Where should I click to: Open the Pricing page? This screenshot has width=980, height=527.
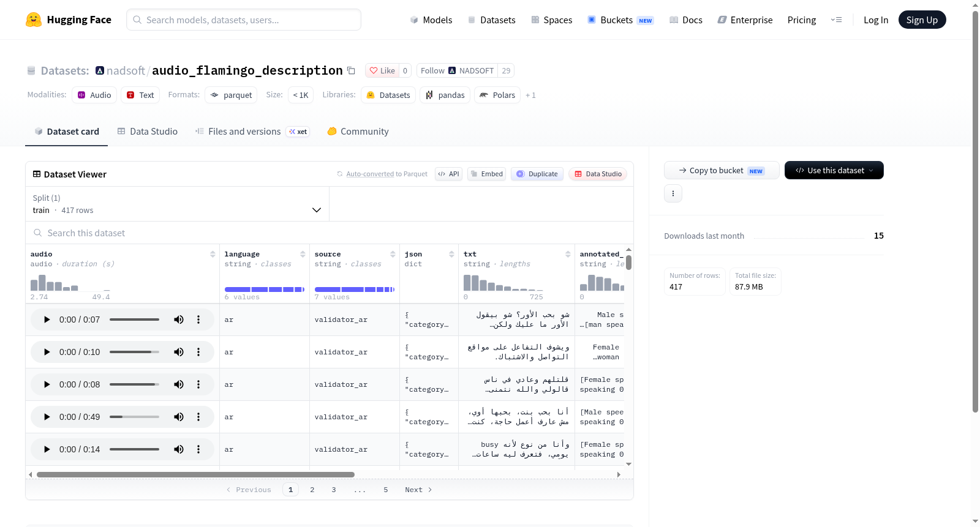(802, 20)
